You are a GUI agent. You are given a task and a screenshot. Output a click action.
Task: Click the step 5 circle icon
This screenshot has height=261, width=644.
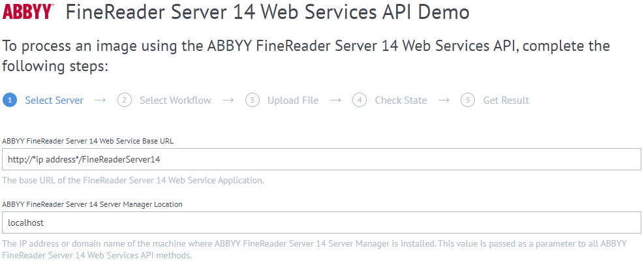coord(468,100)
